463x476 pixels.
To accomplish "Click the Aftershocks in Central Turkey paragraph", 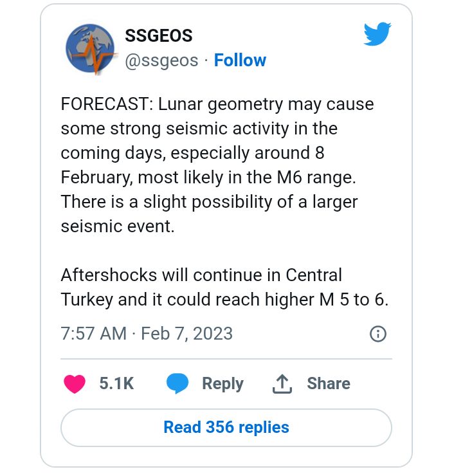I will click(x=224, y=288).
